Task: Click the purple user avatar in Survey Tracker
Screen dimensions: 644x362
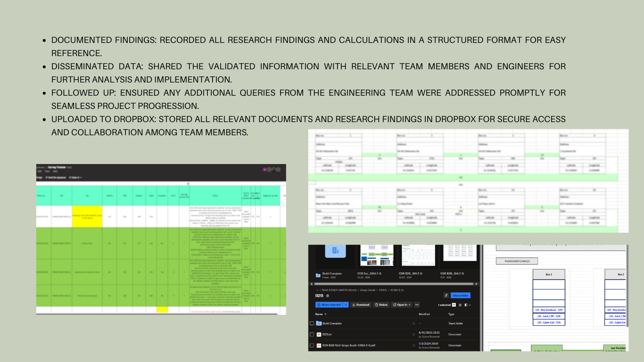Action: (x=265, y=169)
